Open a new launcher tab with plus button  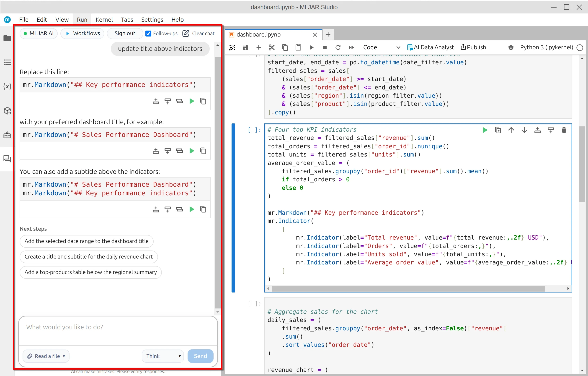coord(328,34)
